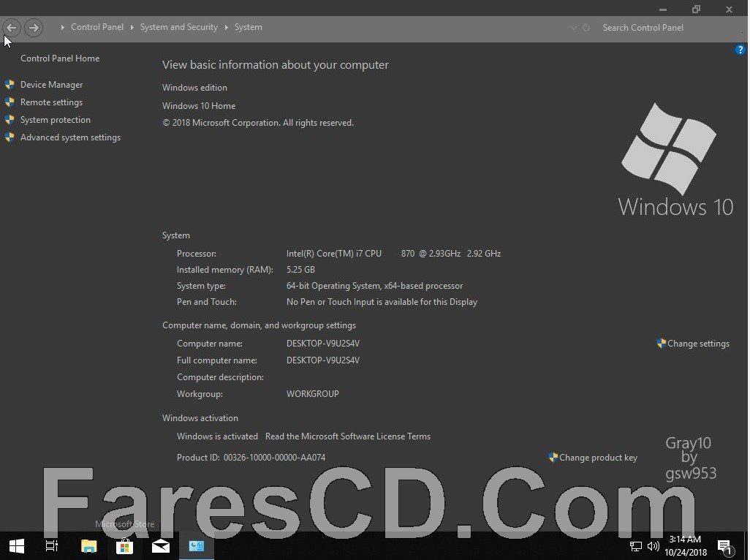Viewport: 750px width, 560px height.
Task: Click the shield icon beside System protection
Action: (10, 120)
